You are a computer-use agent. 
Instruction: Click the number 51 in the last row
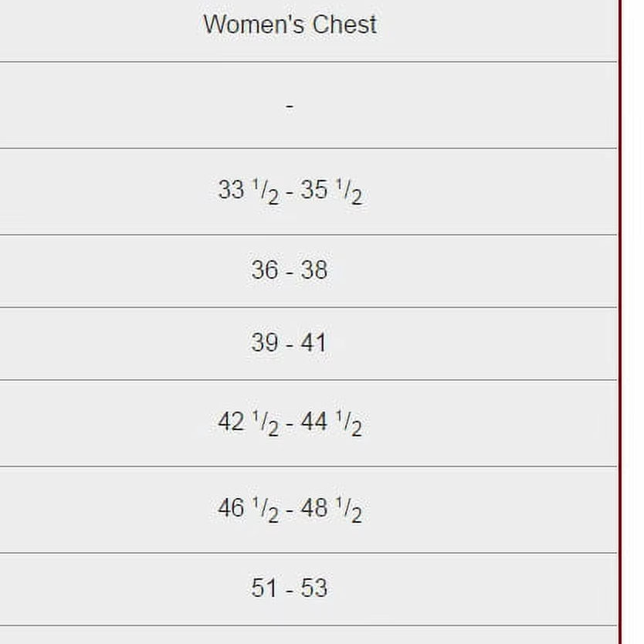pyautogui.click(x=264, y=588)
